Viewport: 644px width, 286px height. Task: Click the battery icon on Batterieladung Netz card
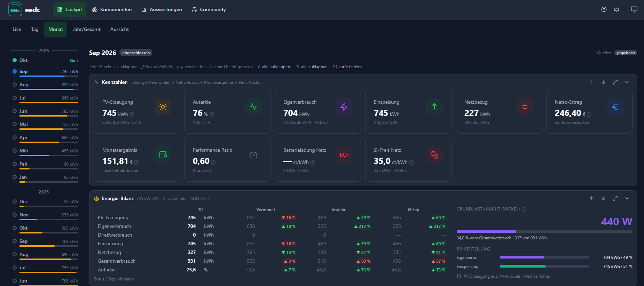(x=344, y=155)
